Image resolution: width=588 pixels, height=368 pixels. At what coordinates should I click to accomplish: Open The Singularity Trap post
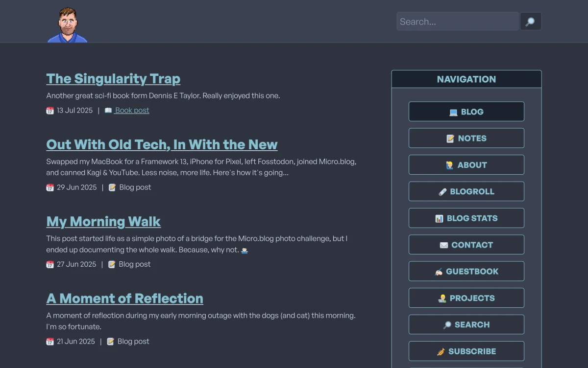(113, 79)
